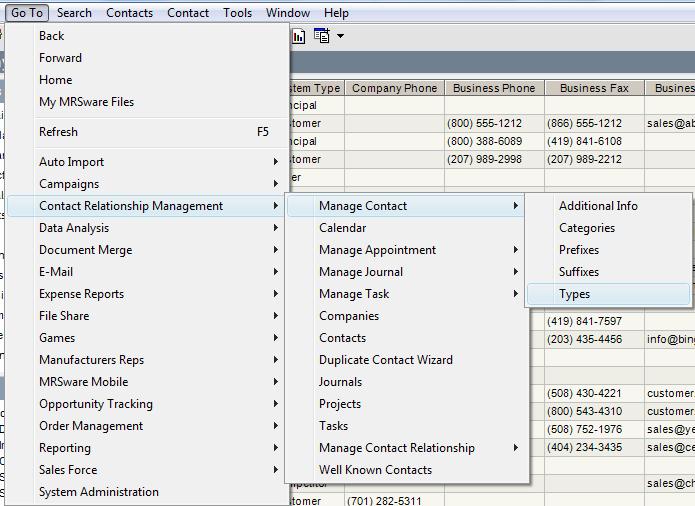The height and width of the screenshot is (506, 695).
Task: Open Tasks from the submenu
Action: point(406,426)
